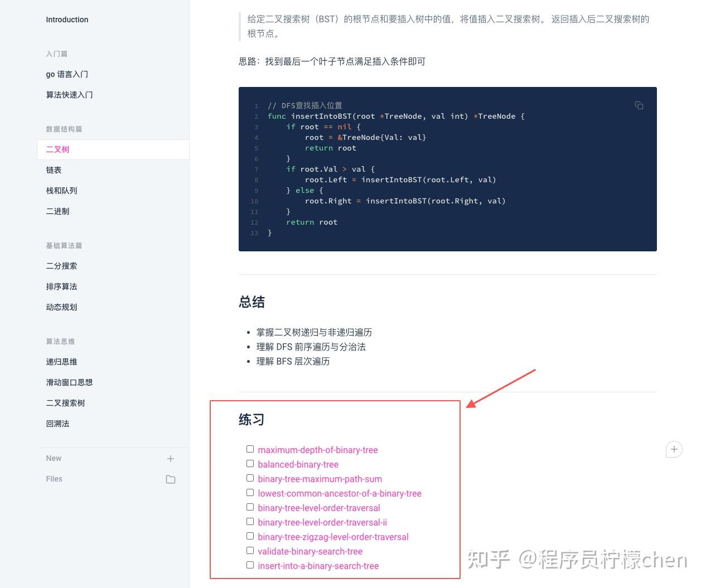The height and width of the screenshot is (588, 706).
Task: Select 二叉搜索树 in the sidebar
Action: [65, 403]
